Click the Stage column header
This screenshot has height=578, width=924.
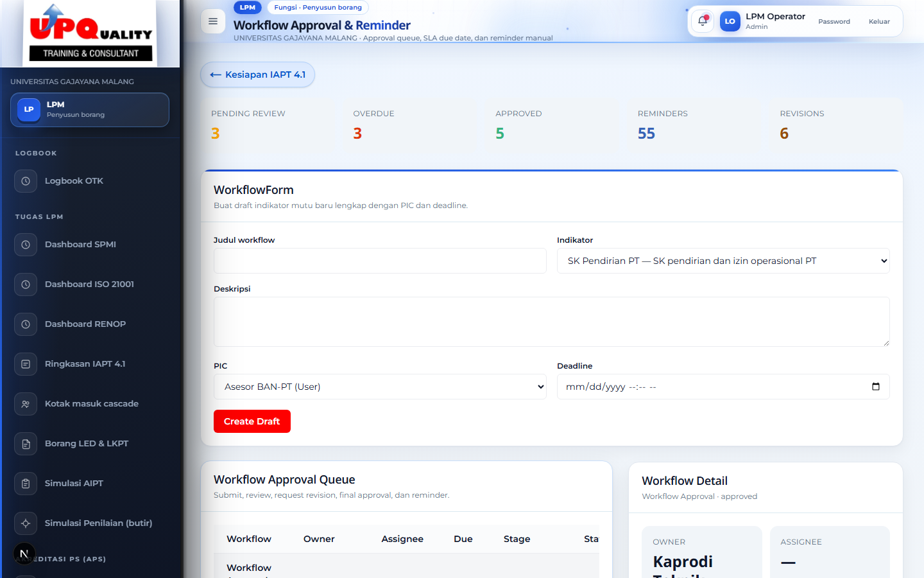pyautogui.click(x=517, y=539)
